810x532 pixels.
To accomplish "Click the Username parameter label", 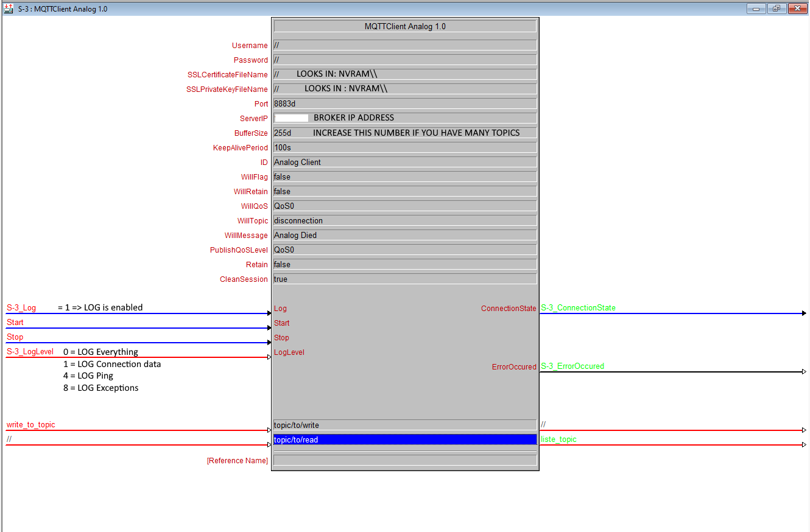I will 250,46.
